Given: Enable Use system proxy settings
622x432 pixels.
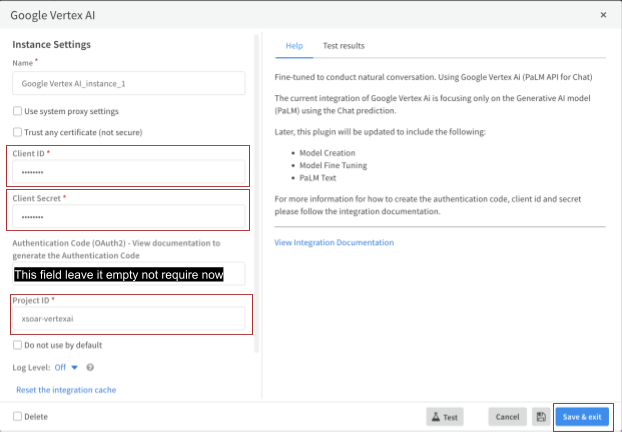Looking at the screenshot, I should point(17,111).
